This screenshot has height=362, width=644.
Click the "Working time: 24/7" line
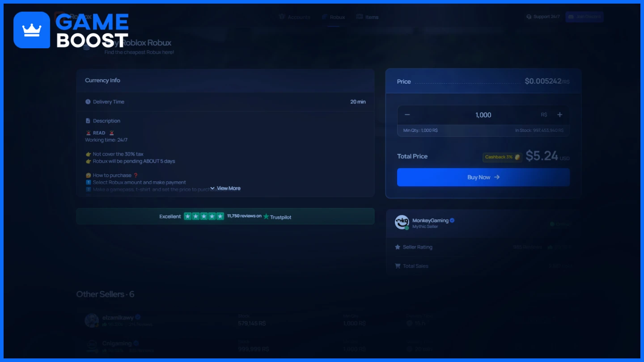pyautogui.click(x=106, y=140)
